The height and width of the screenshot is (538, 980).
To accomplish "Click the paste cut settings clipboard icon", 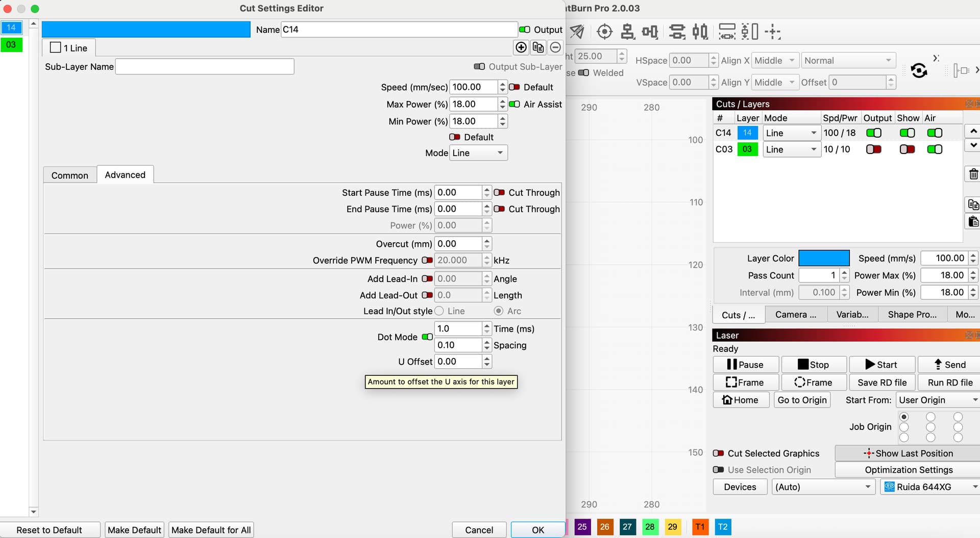I will 973,221.
